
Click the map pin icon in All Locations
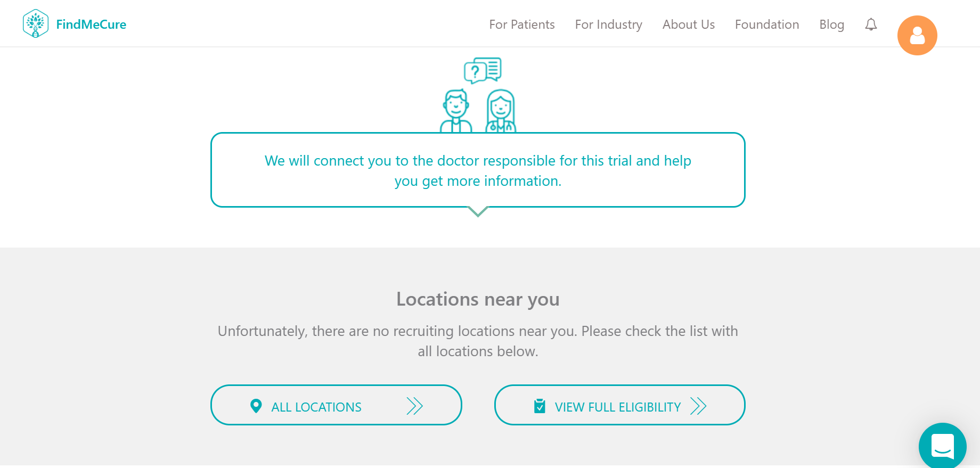[256, 406]
